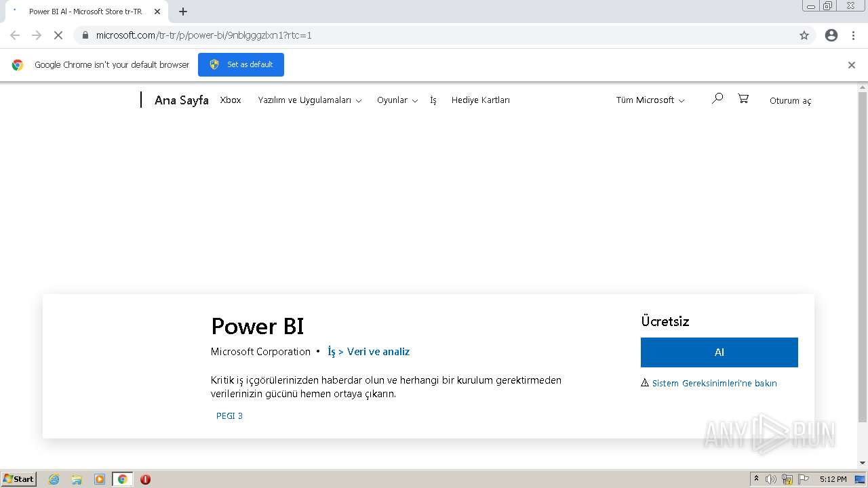Open the İş category breadcrumb link

click(x=332, y=352)
